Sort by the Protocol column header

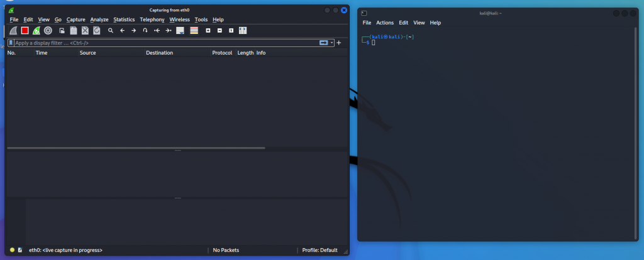click(x=223, y=53)
